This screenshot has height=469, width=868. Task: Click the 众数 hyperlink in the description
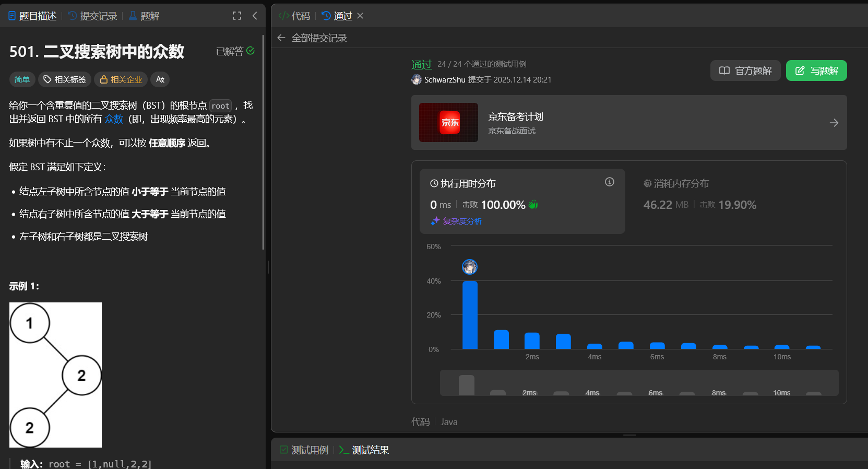point(114,119)
